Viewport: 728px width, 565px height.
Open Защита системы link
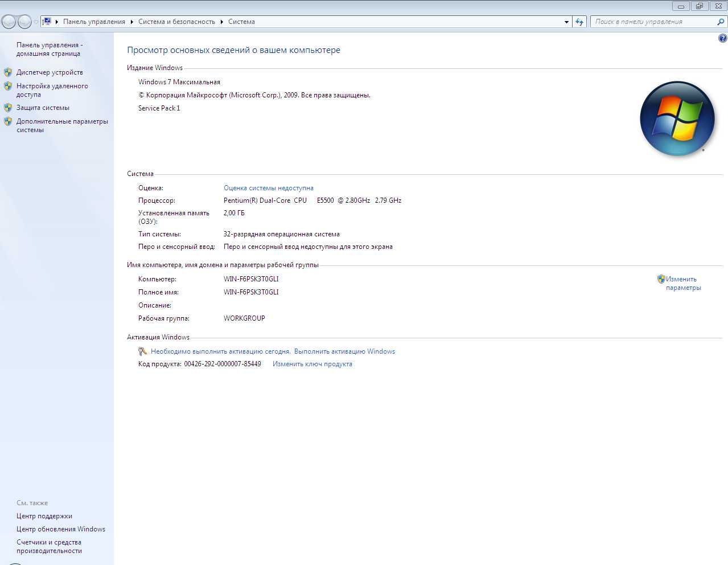tap(43, 108)
